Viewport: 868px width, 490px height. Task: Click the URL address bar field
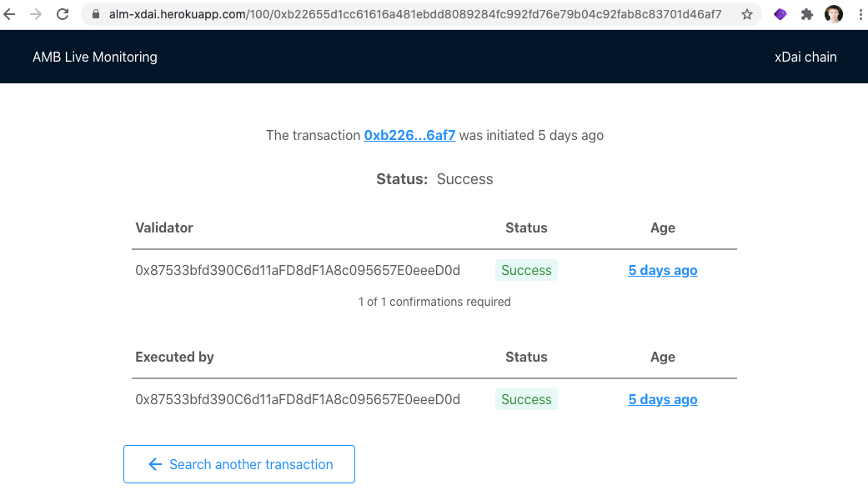415,14
